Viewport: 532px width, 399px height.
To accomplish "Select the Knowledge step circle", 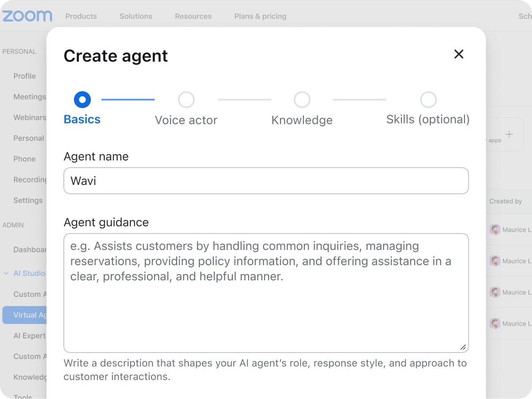I will [302, 100].
